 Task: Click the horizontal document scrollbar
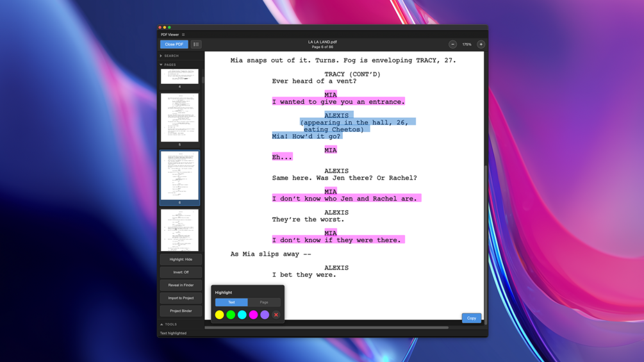click(327, 327)
